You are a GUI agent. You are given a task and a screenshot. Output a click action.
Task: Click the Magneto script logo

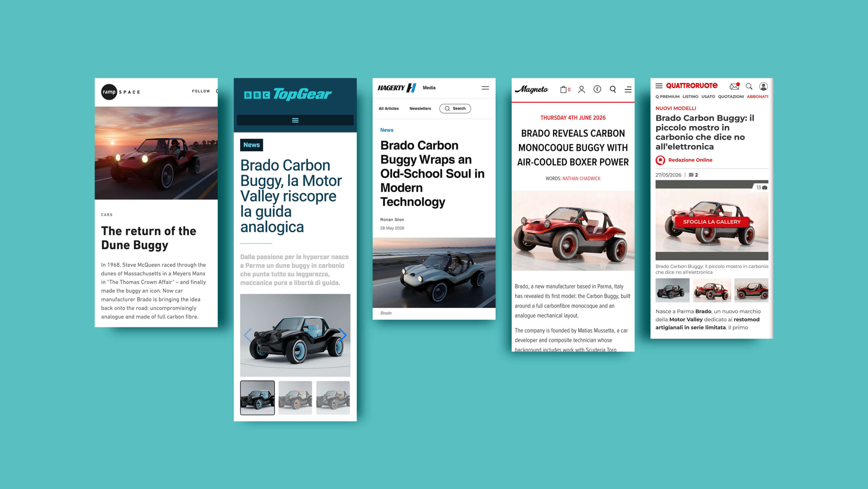(531, 89)
